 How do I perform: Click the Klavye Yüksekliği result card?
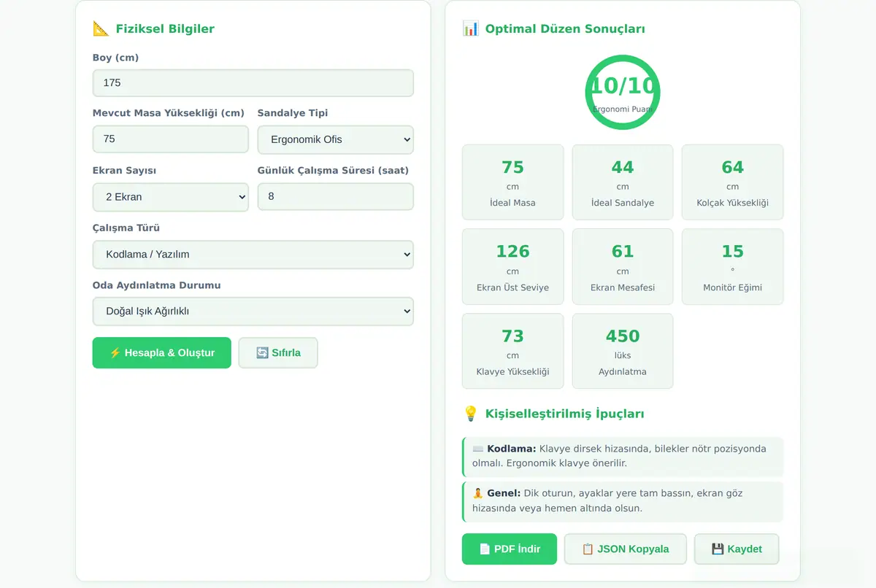coord(513,351)
